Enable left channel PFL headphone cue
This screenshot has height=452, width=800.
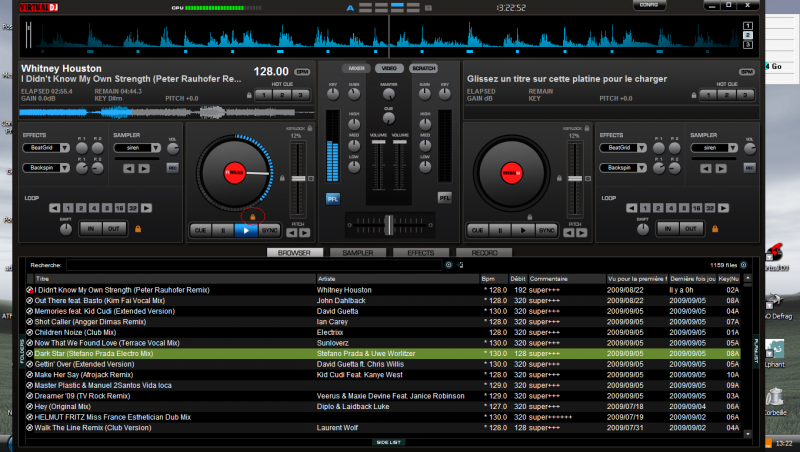(x=333, y=199)
